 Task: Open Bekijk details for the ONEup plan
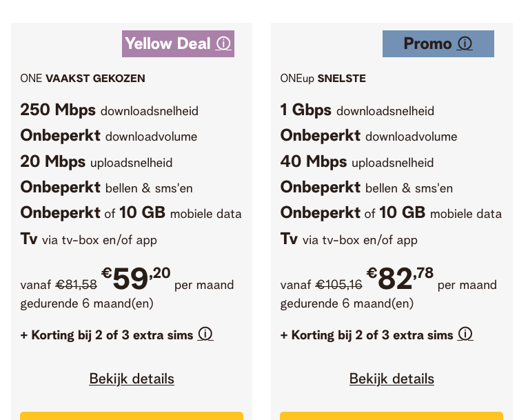pos(392,379)
